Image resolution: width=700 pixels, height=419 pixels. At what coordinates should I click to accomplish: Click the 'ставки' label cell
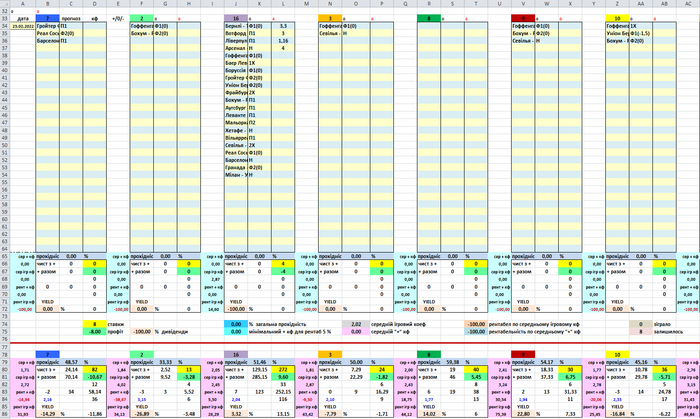point(116,324)
